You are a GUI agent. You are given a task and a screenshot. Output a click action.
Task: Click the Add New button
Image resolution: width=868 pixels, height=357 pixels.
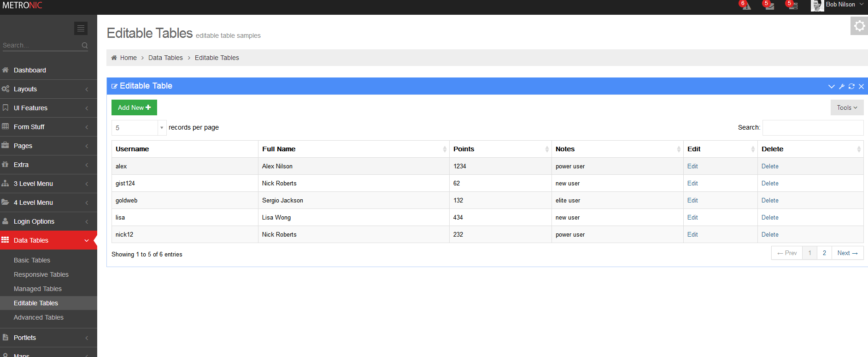(134, 107)
